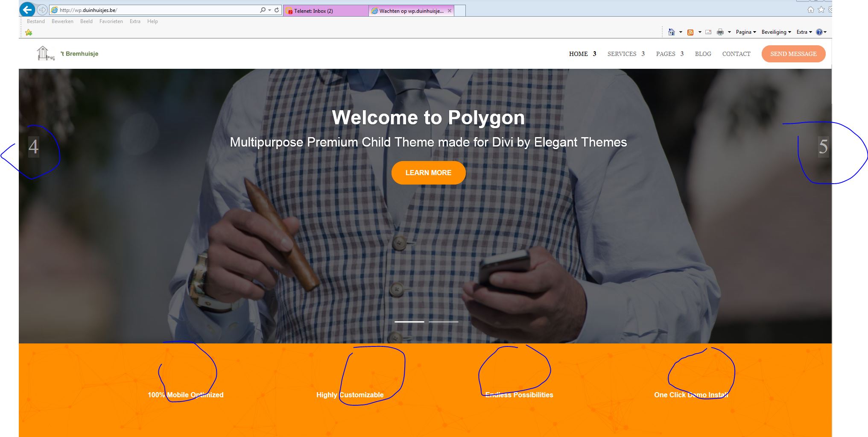
Task: Click the Welcome to Polygon heading
Action: point(428,117)
